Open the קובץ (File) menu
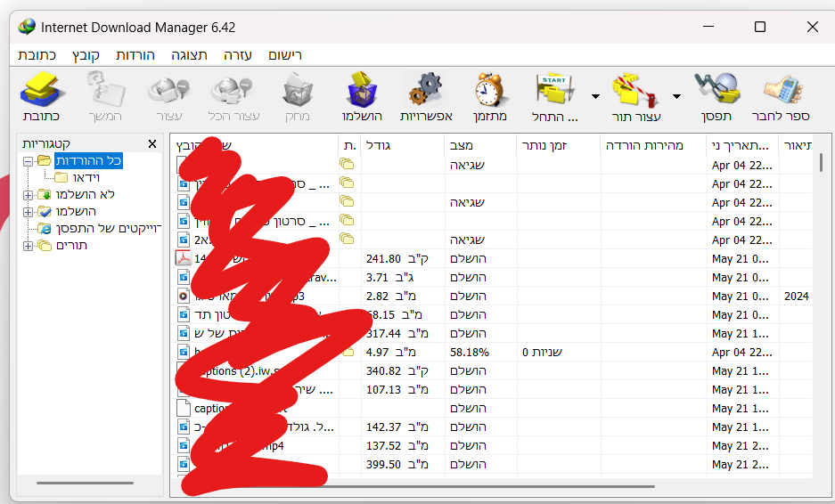Viewport: 835px width, 504px height. pyautogui.click(x=86, y=55)
